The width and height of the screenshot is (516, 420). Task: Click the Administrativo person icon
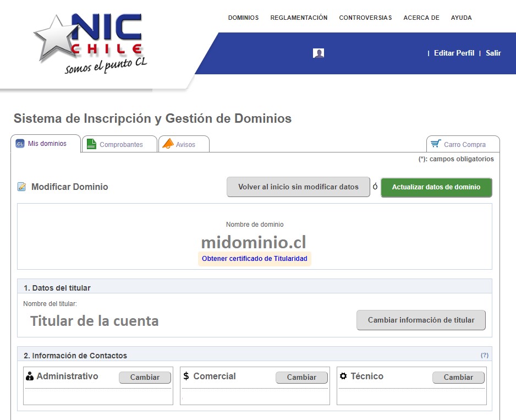coord(30,376)
